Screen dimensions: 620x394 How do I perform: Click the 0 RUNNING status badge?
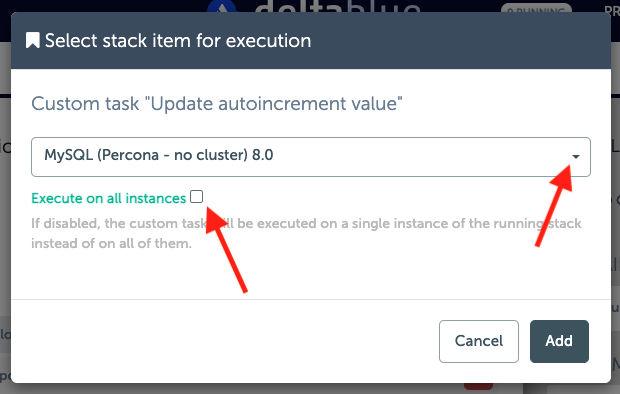536,8
